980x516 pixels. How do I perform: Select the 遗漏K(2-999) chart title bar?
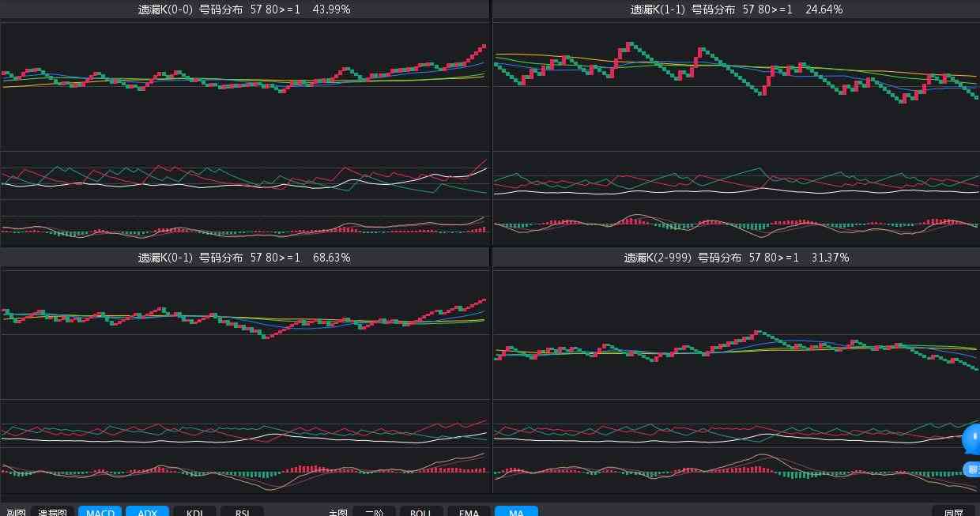point(736,258)
